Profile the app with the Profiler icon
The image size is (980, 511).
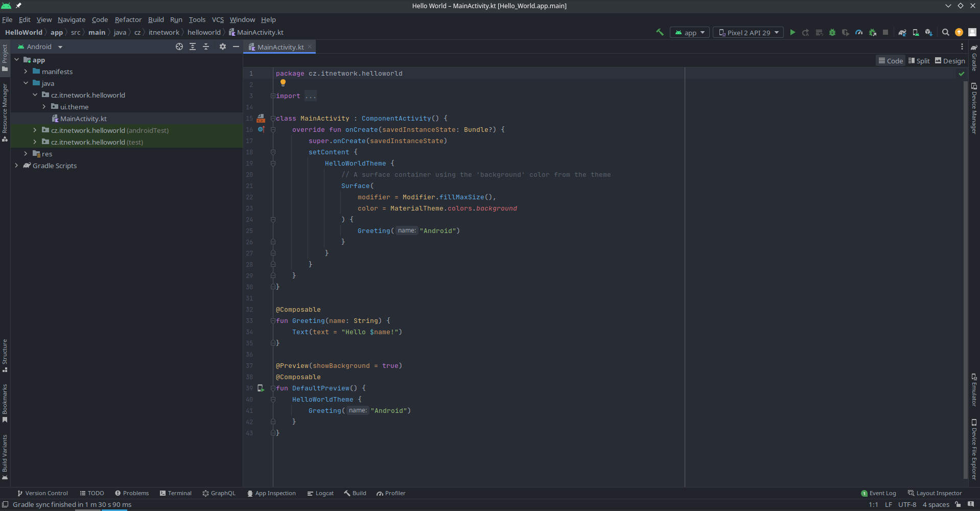coord(859,32)
